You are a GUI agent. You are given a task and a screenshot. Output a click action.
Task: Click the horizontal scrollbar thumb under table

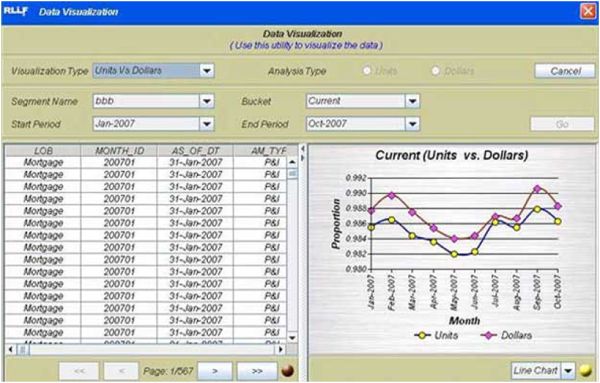coord(23,349)
